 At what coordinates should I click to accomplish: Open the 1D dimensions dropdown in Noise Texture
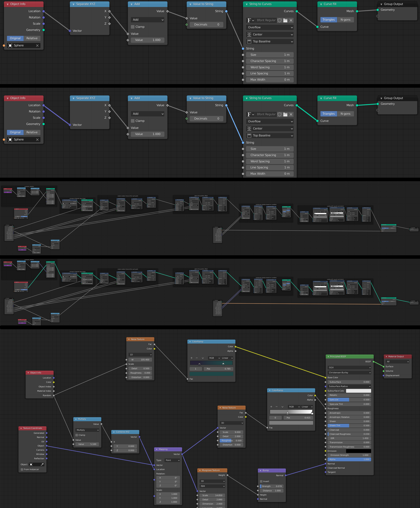[x=140, y=355]
